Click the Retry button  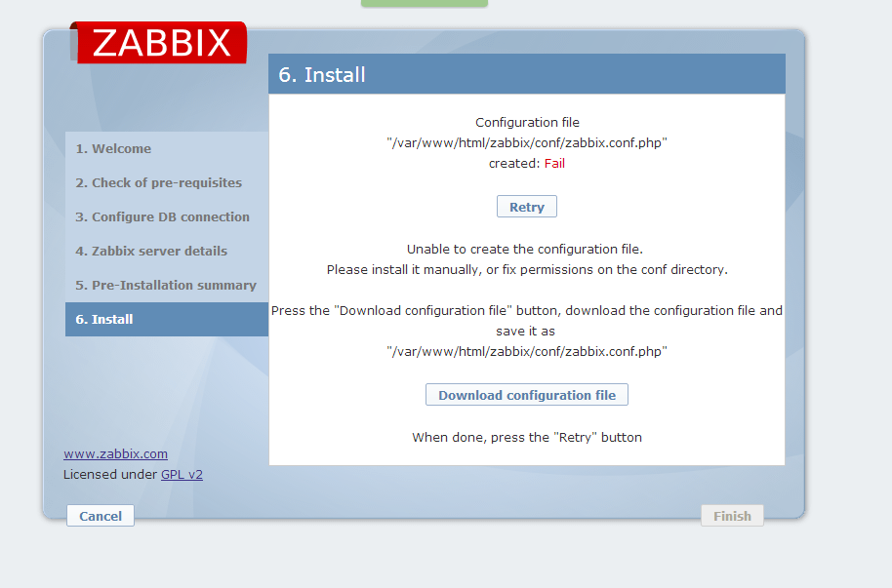click(x=527, y=207)
